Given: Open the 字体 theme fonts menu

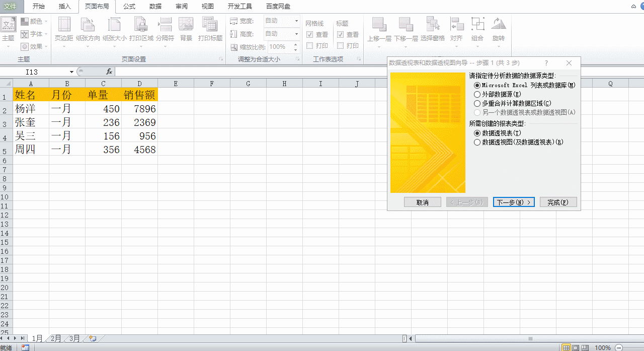Looking at the screenshot, I should pyautogui.click(x=34, y=34).
